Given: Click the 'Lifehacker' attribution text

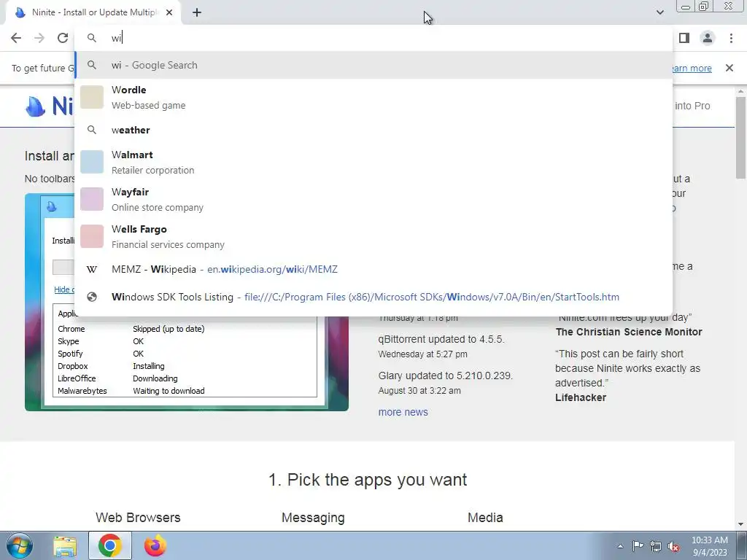Looking at the screenshot, I should click(581, 397).
